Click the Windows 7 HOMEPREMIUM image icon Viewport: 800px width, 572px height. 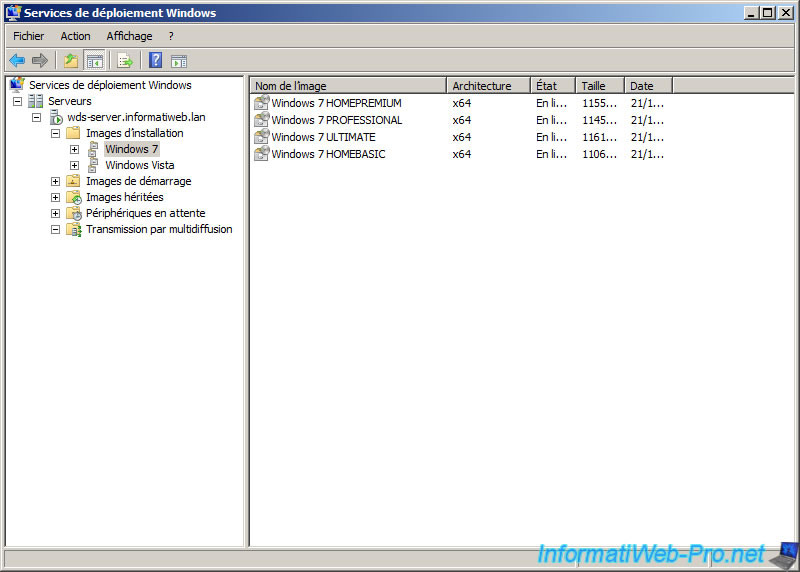coord(262,103)
